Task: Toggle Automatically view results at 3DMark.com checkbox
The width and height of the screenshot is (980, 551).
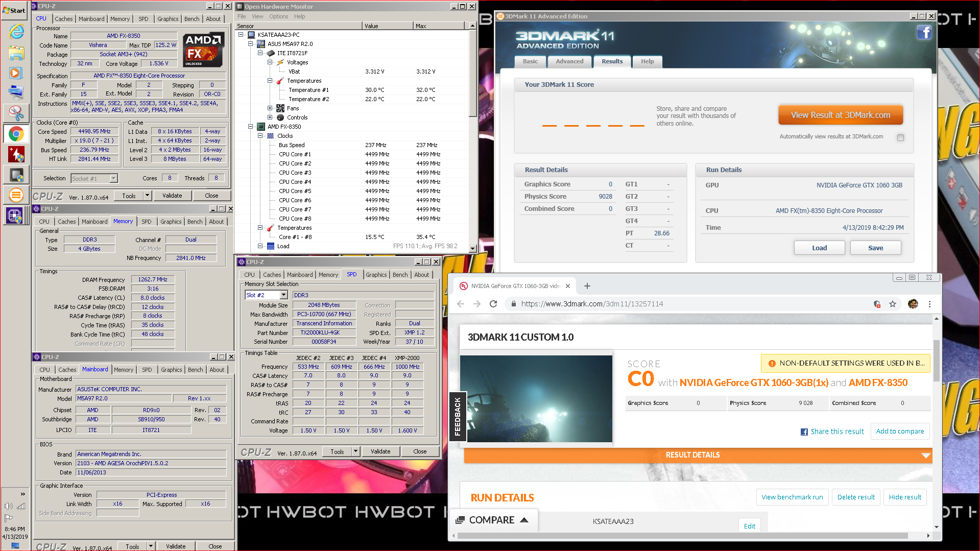Action: click(900, 137)
